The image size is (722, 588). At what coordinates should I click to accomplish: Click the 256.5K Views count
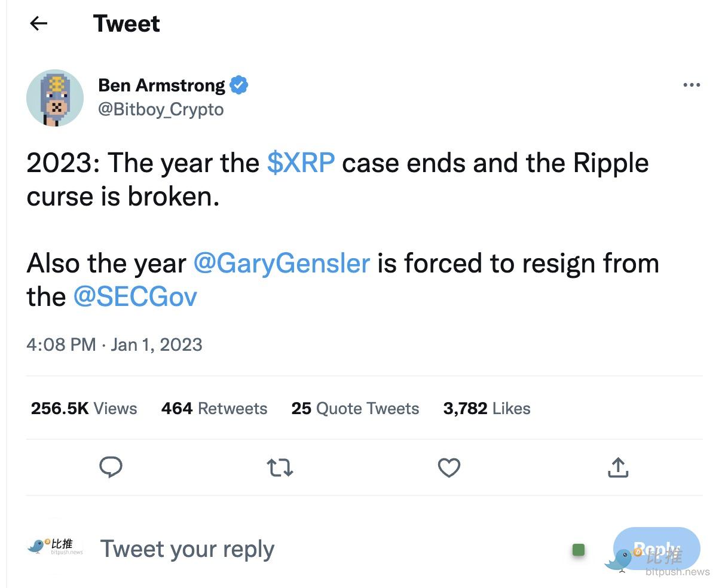(x=84, y=409)
